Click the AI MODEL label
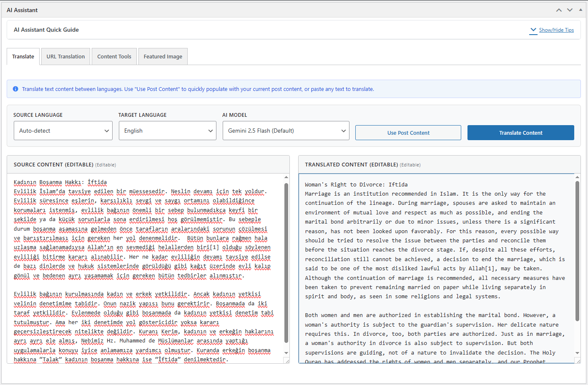588x385 pixels. pyautogui.click(x=235, y=115)
